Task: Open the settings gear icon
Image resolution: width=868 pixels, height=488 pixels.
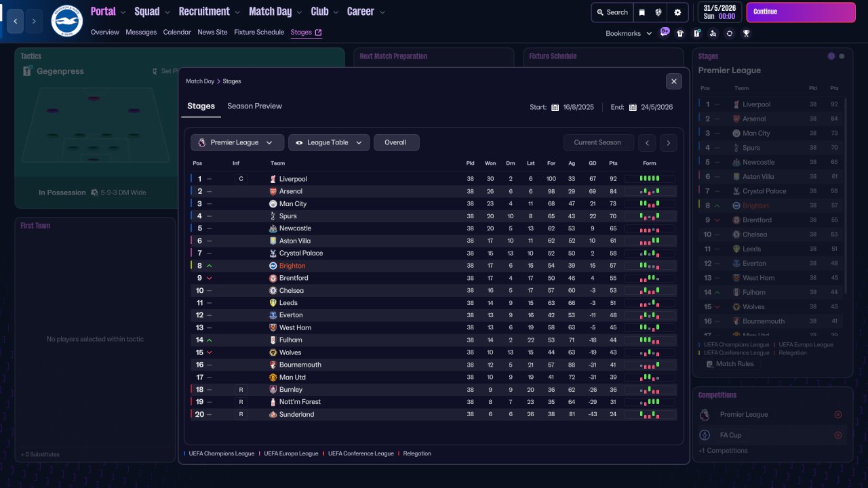Action: tap(677, 12)
